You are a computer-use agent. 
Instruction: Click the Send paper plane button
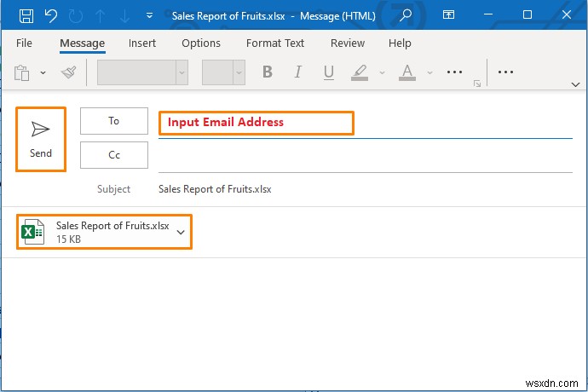click(41, 138)
